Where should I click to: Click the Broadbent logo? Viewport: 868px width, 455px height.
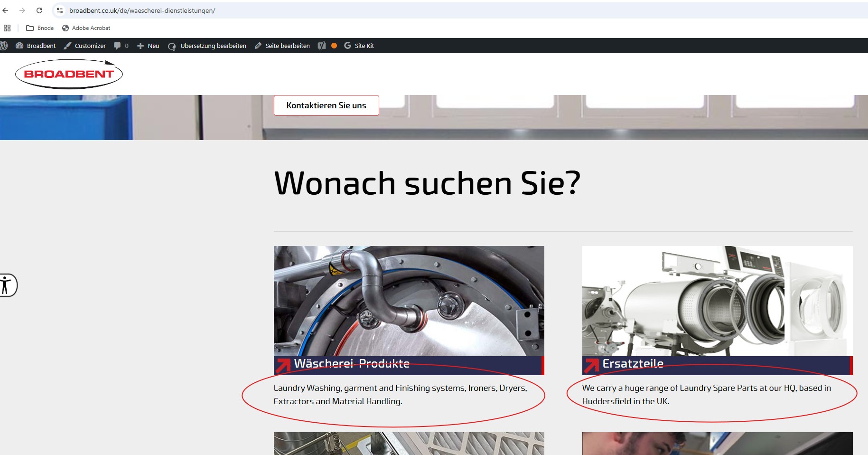click(x=69, y=74)
